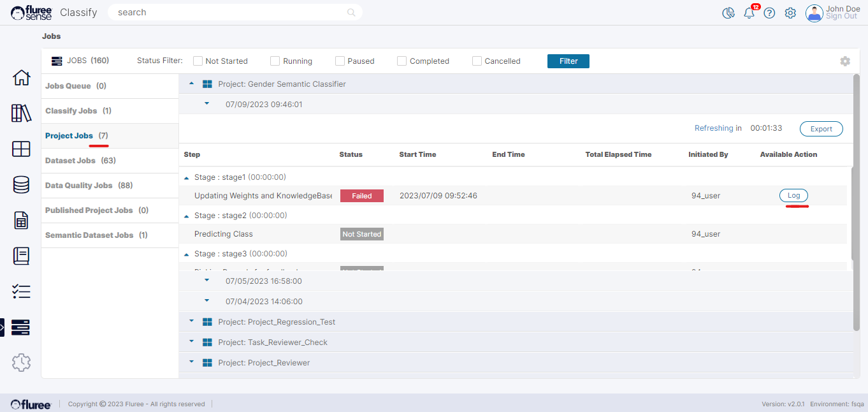Screen dimensions: 868x412
Task: Click into the search input field
Action: [x=229, y=12]
